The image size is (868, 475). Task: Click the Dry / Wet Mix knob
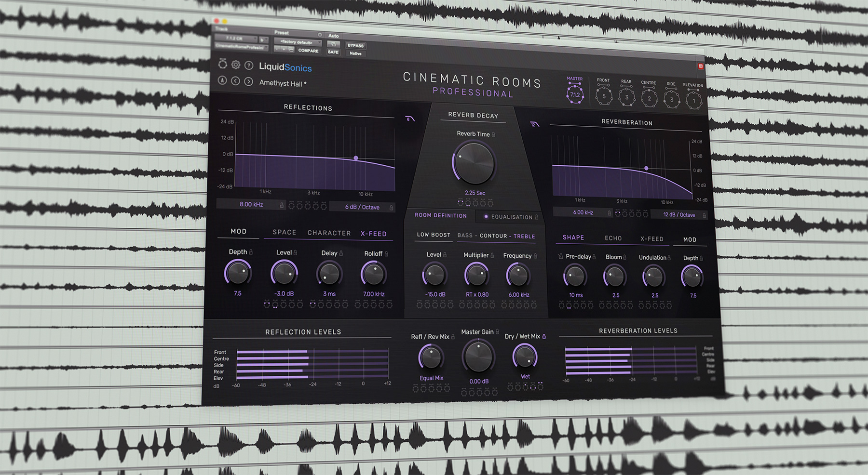point(525,356)
